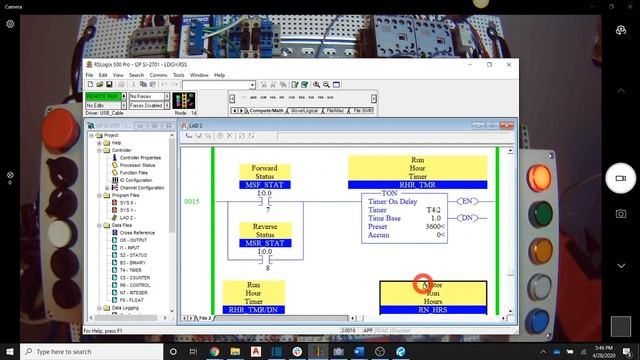Screen dimensions: 640x360
Task: Open the No Edits dropdown
Action: point(124,105)
